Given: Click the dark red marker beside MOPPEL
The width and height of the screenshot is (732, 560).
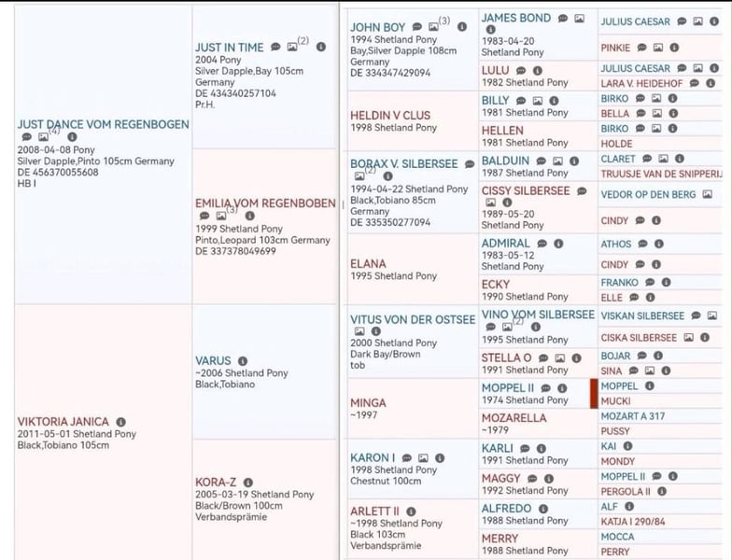Looking at the screenshot, I should tap(594, 394).
